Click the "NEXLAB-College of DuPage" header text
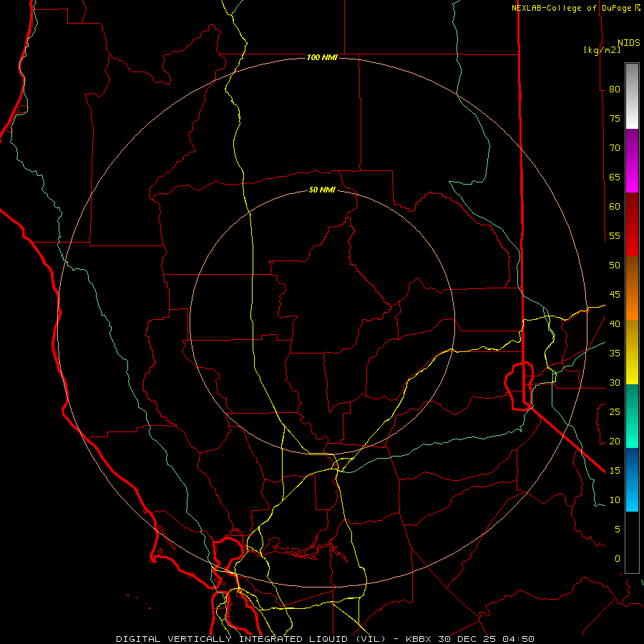 click(572, 8)
